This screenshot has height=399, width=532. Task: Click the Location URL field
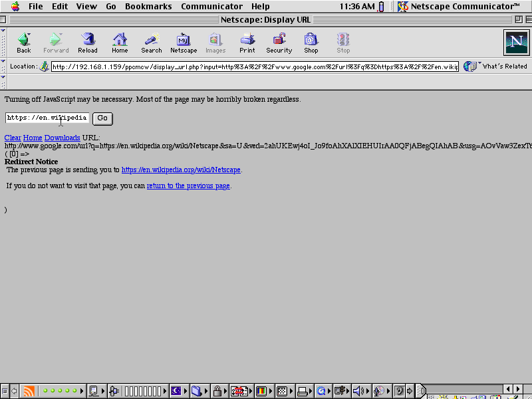pos(255,66)
